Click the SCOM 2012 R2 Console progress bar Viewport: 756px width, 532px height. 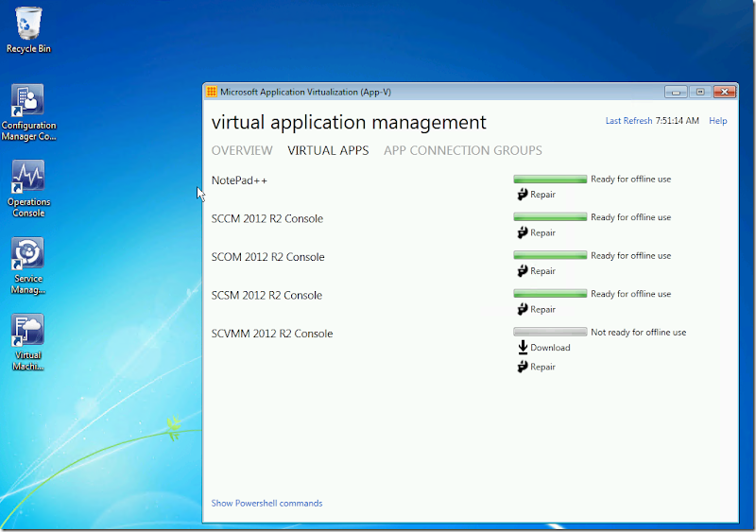coord(550,255)
